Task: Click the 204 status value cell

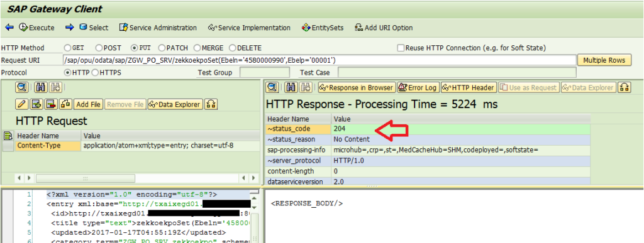Action: (460, 129)
